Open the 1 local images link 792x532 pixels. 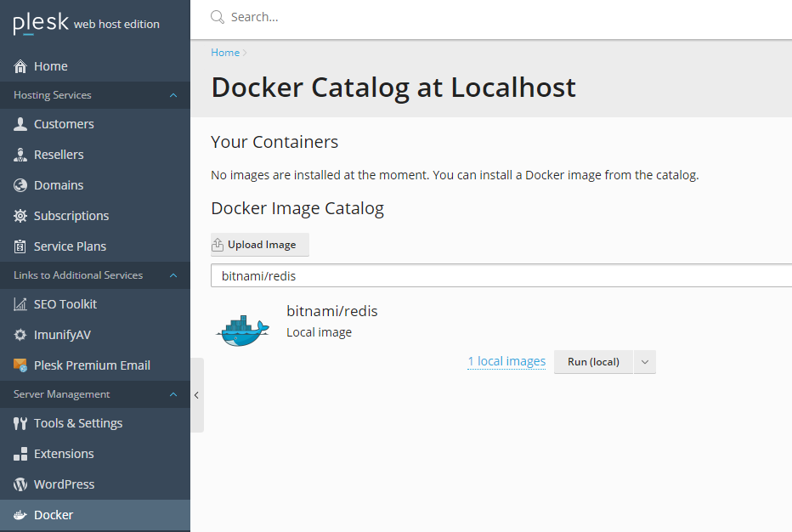[x=506, y=361]
